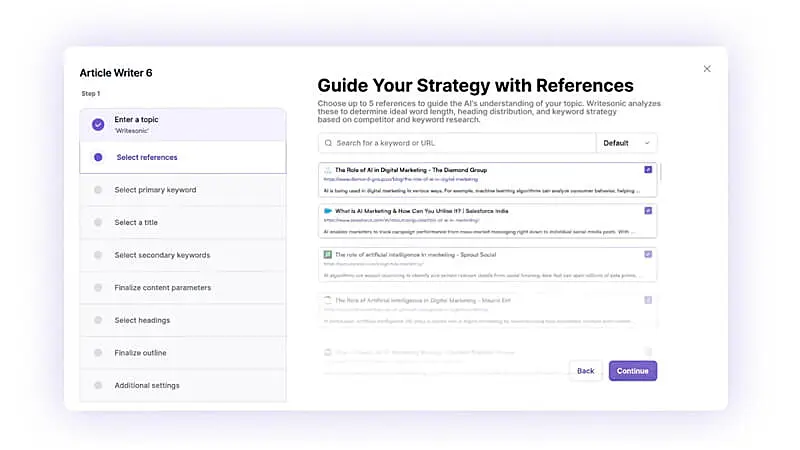Jump to Finalize content parameters step
The image size is (800, 450).
[162, 288]
